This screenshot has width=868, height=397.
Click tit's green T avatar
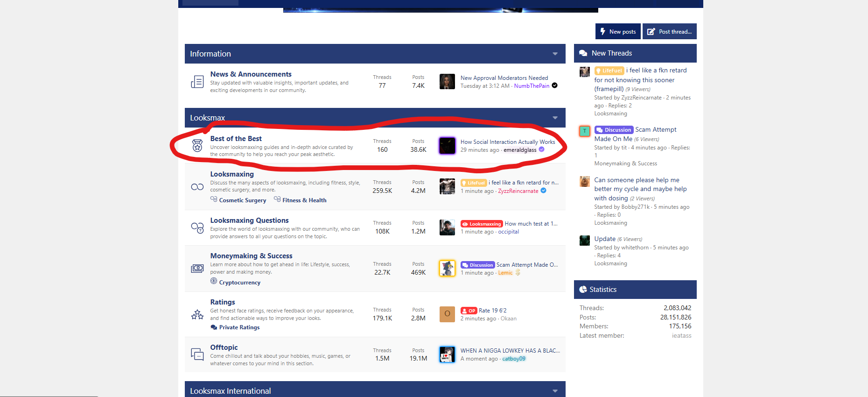coord(585,131)
